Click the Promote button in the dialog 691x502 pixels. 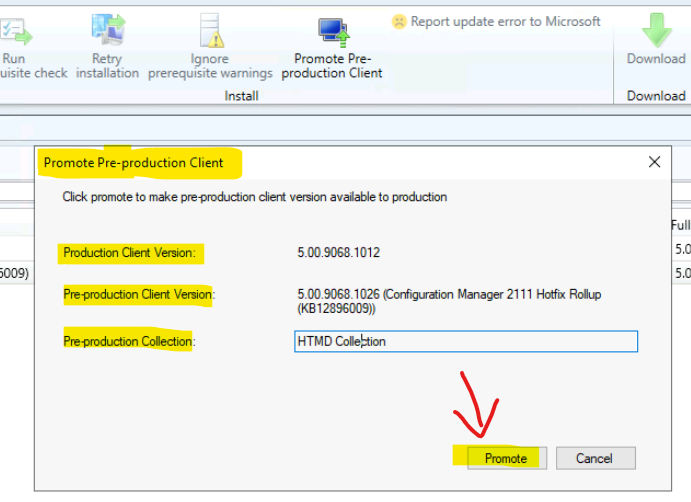pyautogui.click(x=507, y=458)
